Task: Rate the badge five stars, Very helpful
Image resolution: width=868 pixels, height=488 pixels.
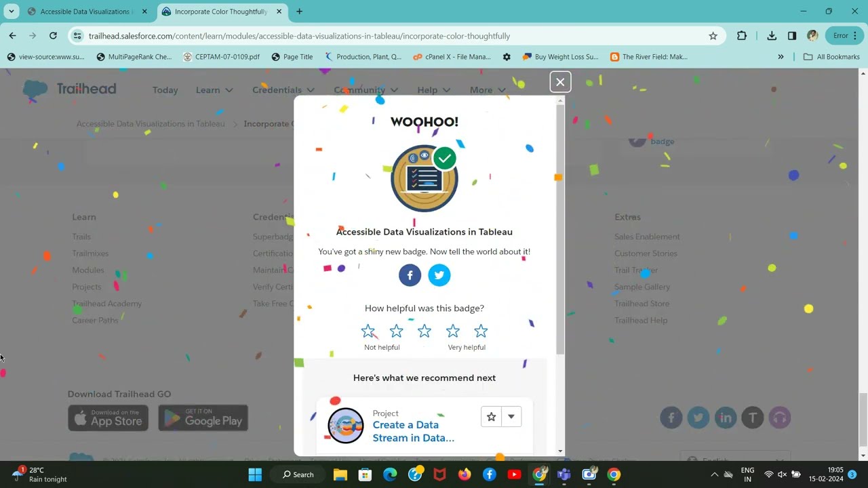Action: pos(481,331)
